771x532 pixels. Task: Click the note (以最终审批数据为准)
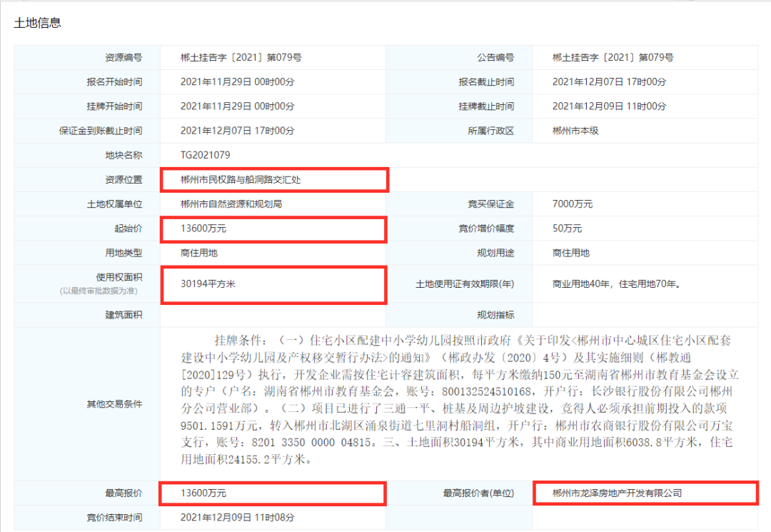pos(99,291)
